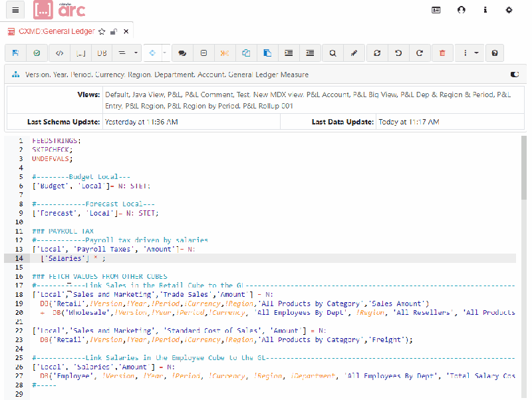Cut selection with the scissors icon

pyautogui.click(x=225, y=53)
